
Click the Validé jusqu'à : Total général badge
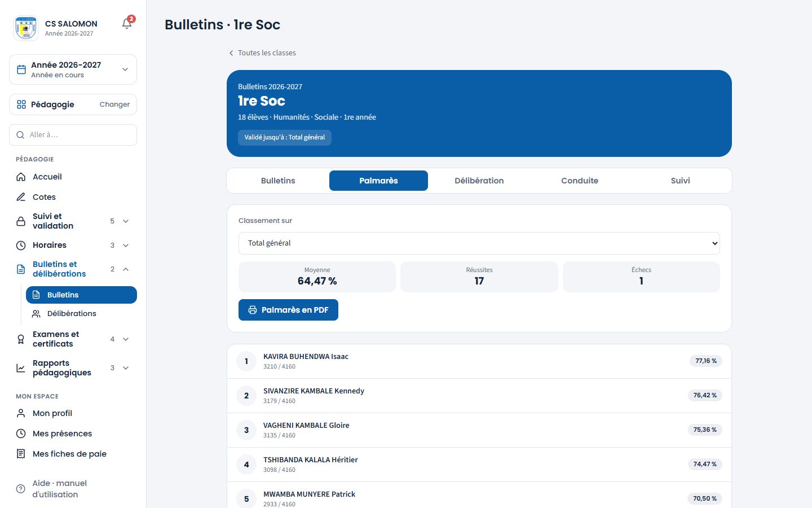click(x=285, y=138)
